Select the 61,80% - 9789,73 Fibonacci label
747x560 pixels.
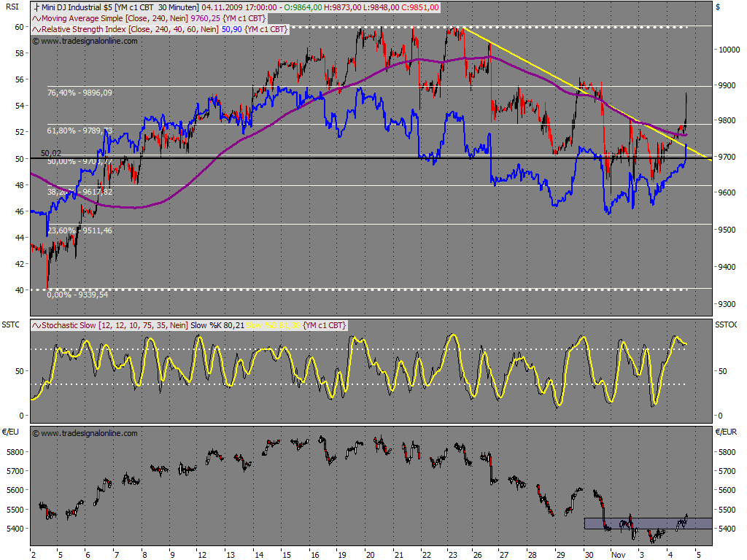[80, 131]
